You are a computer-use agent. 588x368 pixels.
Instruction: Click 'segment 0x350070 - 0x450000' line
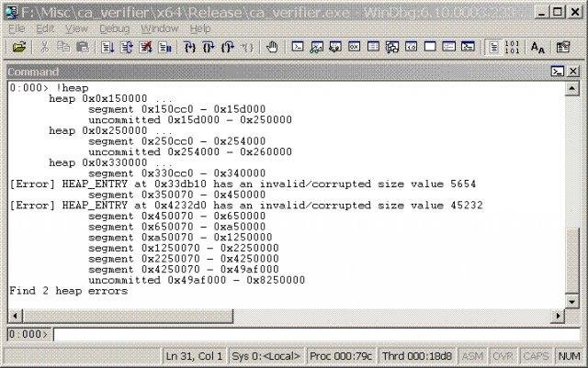177,195
